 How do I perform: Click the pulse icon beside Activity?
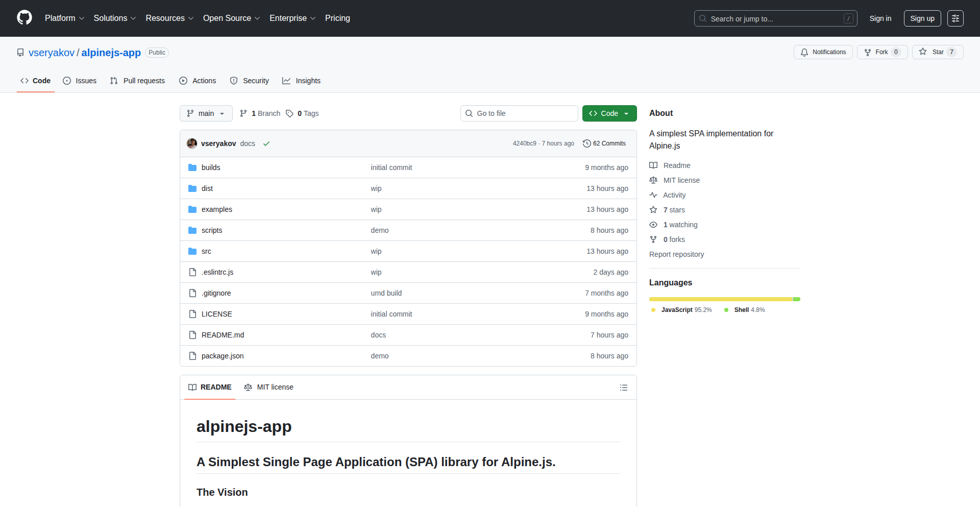pos(653,195)
